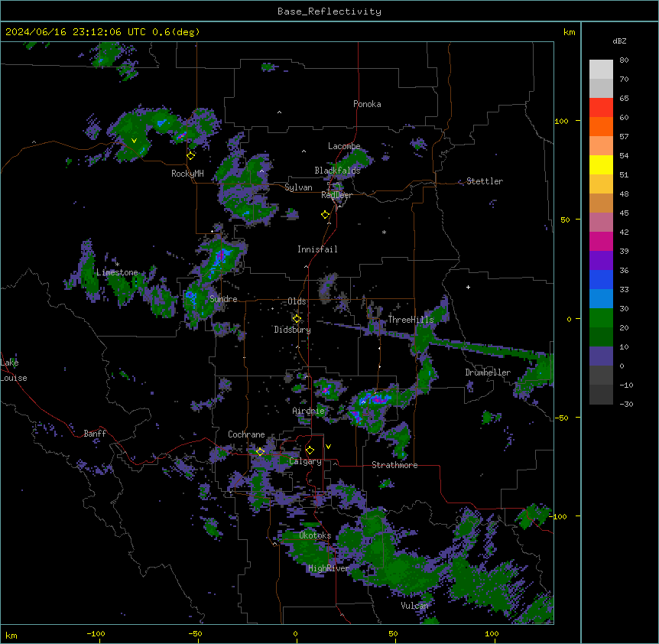Select the HighRiver label
The height and width of the screenshot is (644, 659).
[x=329, y=568]
